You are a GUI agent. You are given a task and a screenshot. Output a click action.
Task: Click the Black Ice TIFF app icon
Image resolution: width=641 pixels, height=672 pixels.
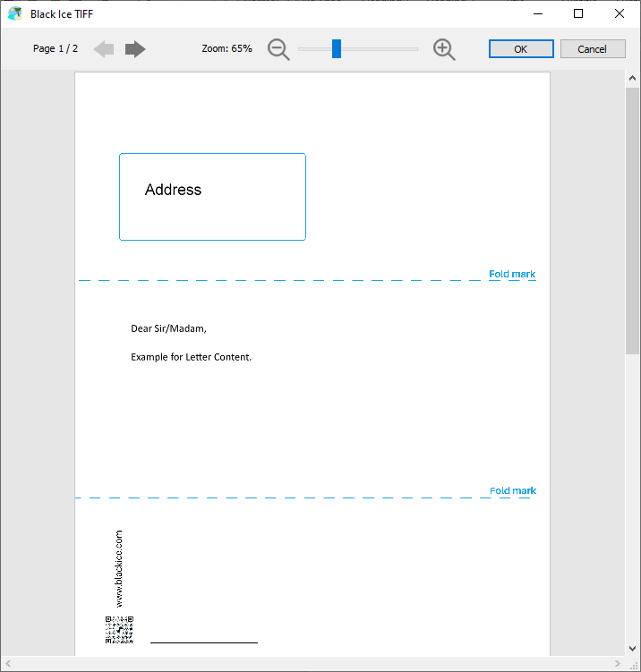pyautogui.click(x=14, y=13)
